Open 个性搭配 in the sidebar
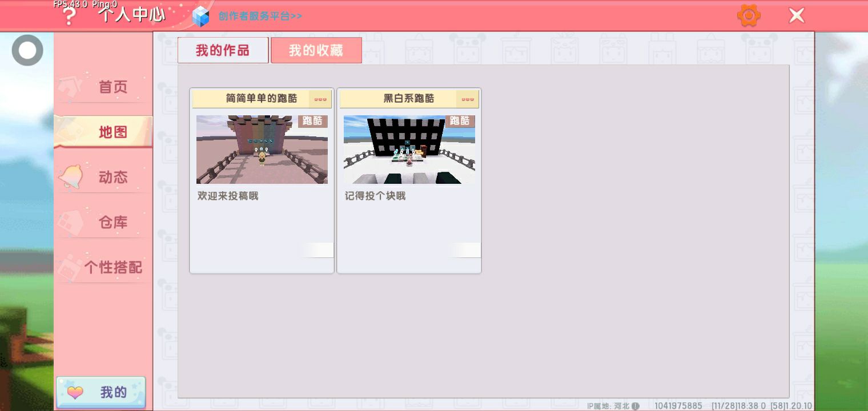The image size is (868, 411). [112, 267]
